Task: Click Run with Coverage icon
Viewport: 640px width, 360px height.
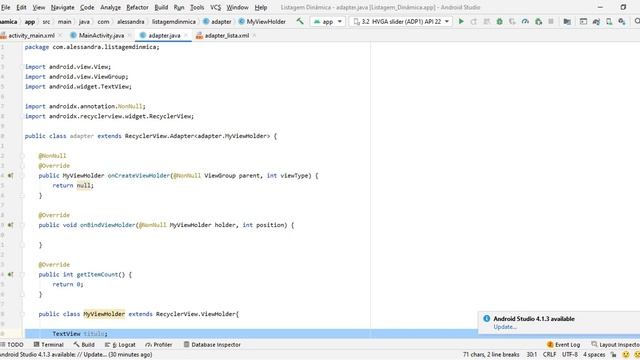Action: (512, 21)
